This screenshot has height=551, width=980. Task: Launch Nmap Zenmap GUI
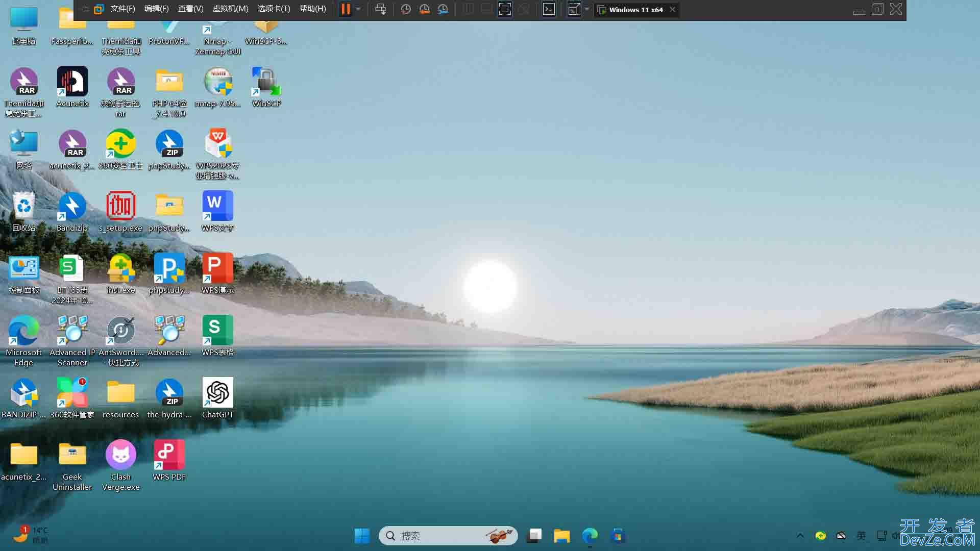(217, 30)
